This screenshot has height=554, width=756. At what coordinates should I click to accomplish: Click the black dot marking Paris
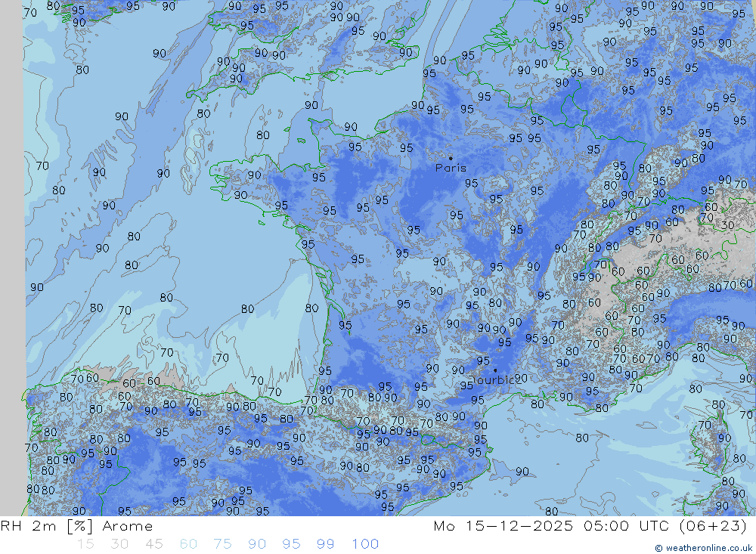[x=451, y=158]
